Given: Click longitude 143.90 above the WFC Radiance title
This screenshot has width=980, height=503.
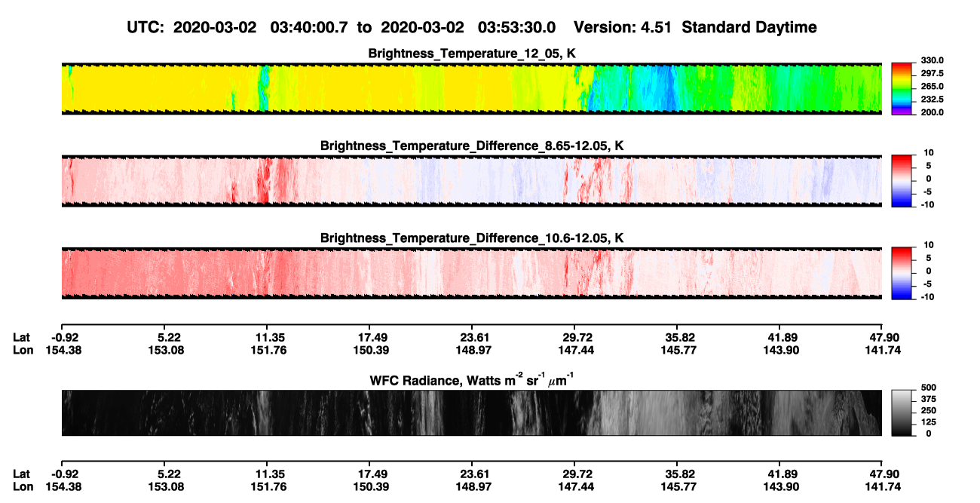Looking at the screenshot, I should pos(779,350).
